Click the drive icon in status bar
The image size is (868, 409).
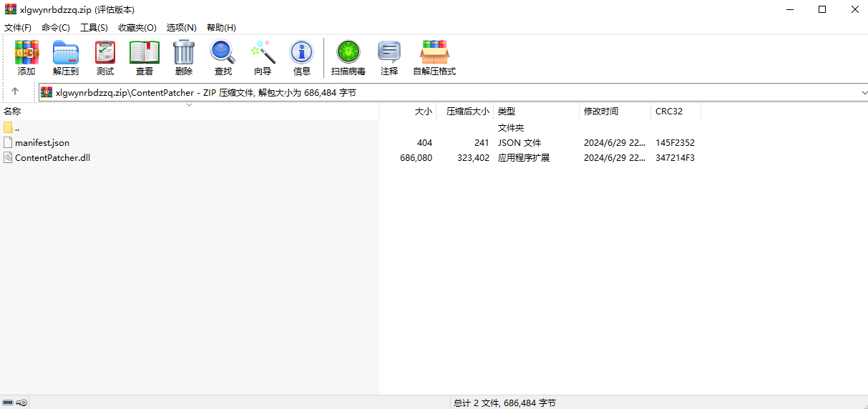click(8, 403)
